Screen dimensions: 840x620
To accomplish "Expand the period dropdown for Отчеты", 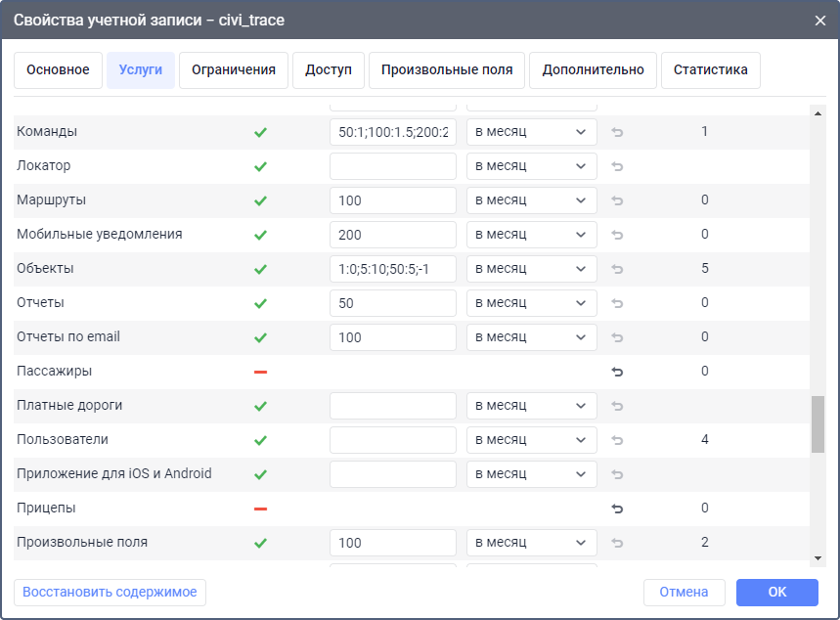I will tap(531, 303).
